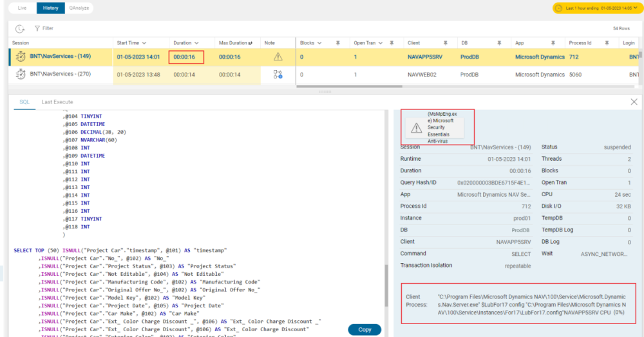This screenshot has width=644, height=337.
Task: Click the 54 Rows count label
Action: 621,28
